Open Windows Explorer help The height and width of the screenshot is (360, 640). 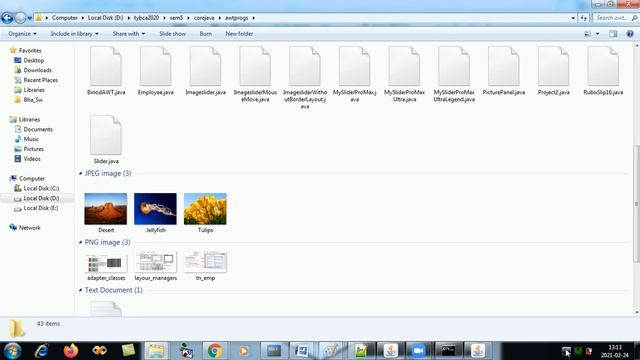pos(630,34)
